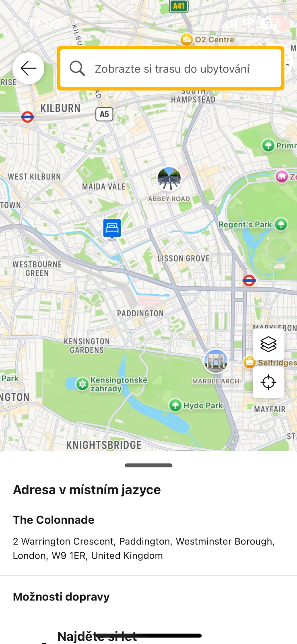Tap the Warrington Crescent address text
The width and height of the screenshot is (297, 644).
(x=144, y=548)
